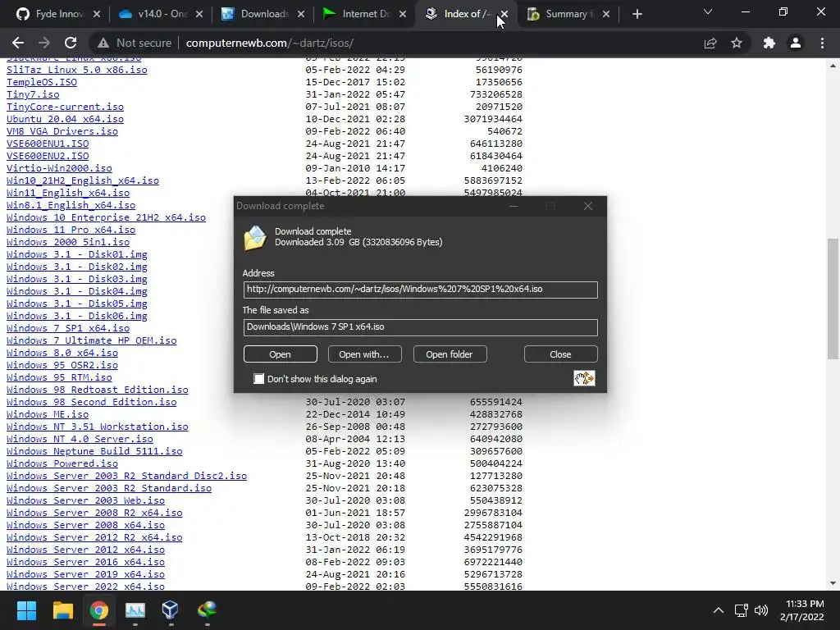Close the Fyde Innovations tab

click(x=97, y=14)
